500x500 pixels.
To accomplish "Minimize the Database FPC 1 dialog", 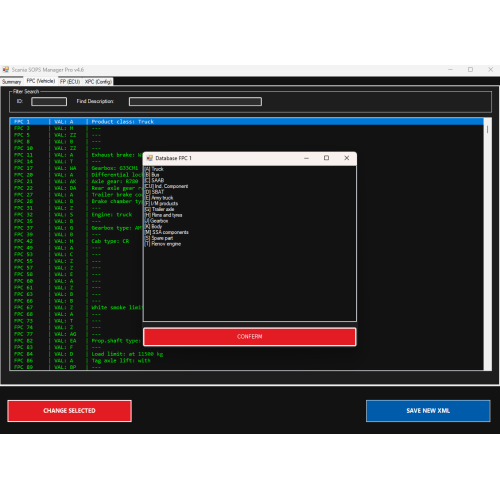I will point(306,158).
